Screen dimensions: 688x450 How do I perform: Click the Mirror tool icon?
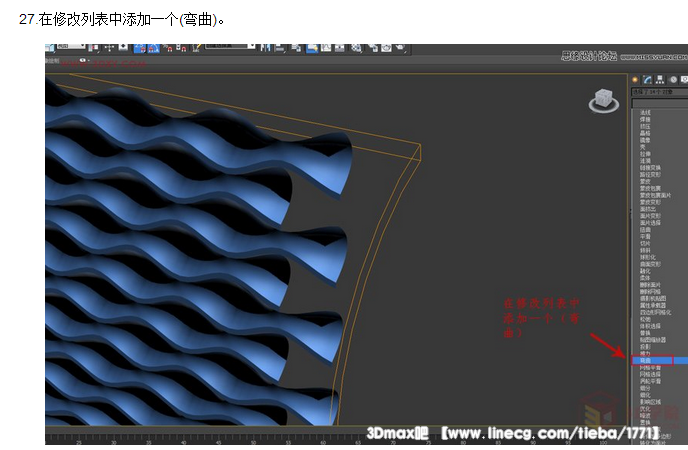tap(265, 47)
